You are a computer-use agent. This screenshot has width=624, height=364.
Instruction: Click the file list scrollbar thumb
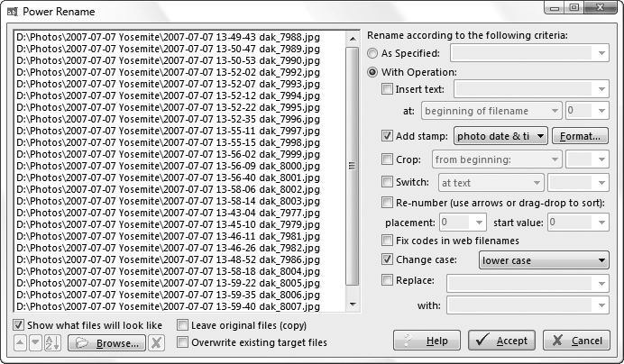[x=353, y=166]
